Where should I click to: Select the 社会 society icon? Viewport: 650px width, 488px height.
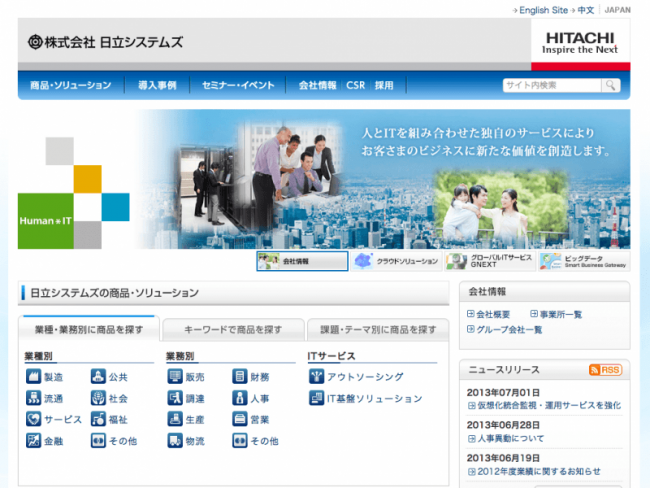[x=98, y=398]
